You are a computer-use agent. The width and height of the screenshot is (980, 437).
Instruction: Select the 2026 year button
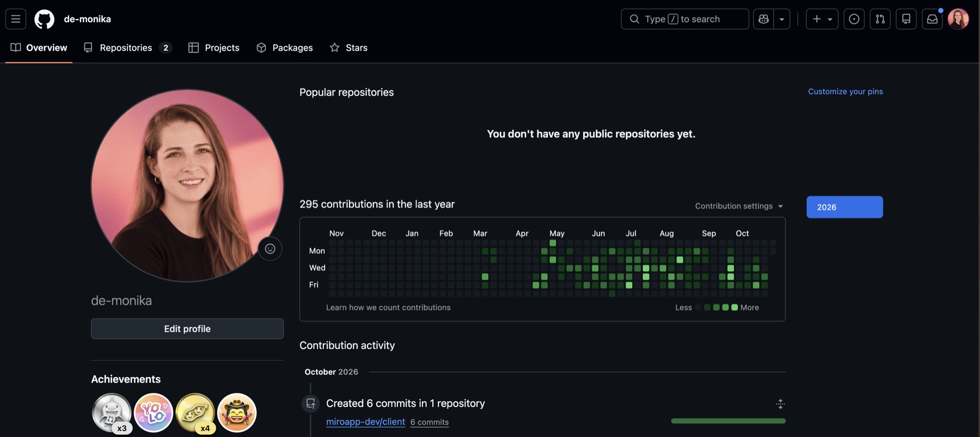[x=844, y=207]
